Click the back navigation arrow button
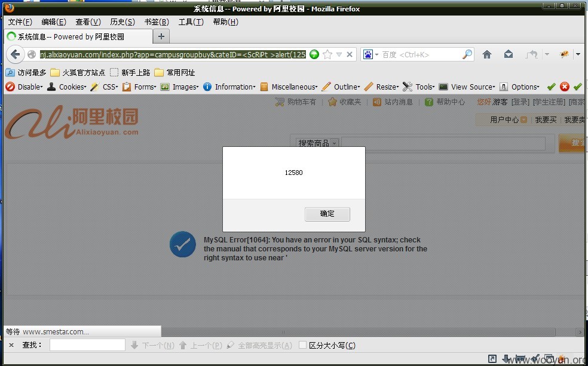Viewport: 588px width, 366px height. 15,55
